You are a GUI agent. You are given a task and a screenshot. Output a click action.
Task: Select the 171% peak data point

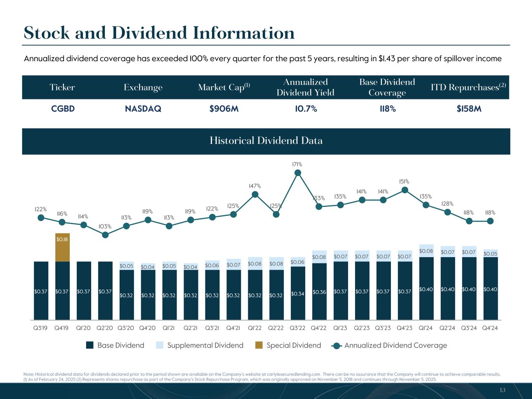pos(298,173)
